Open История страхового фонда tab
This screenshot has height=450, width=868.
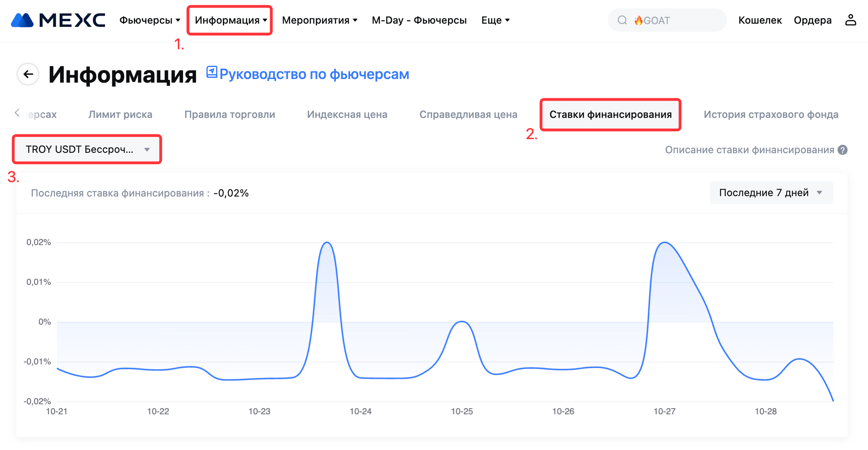click(771, 115)
